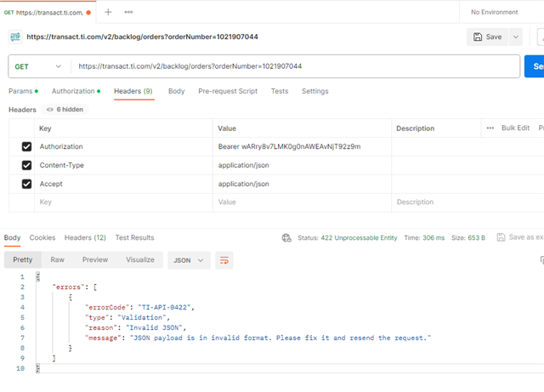Click the Bulk Edit link
This screenshot has height=392, width=544.
pos(515,128)
